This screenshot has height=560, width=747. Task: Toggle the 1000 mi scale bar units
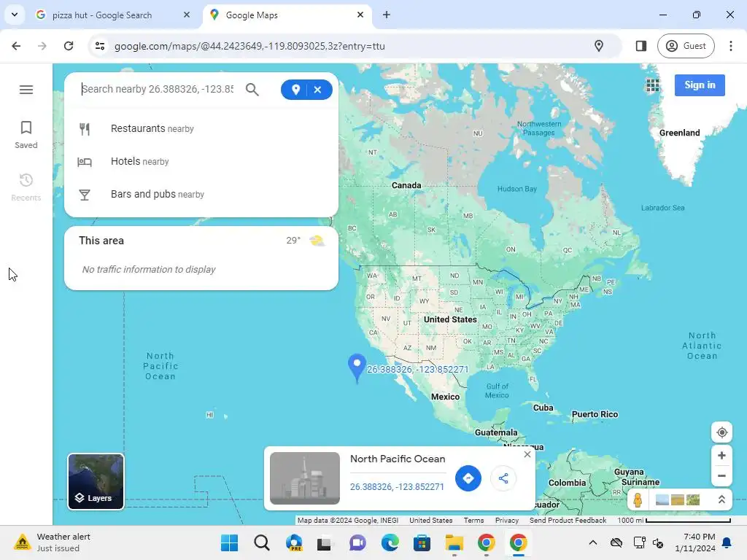pos(674,521)
